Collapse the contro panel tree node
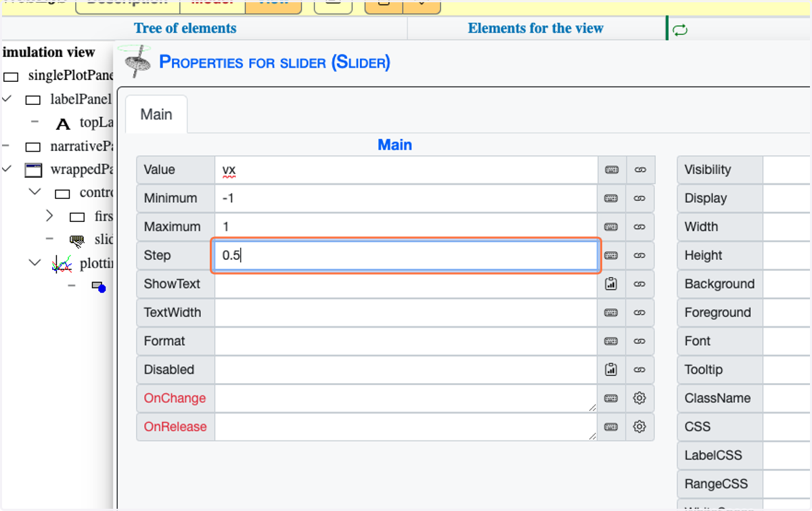Image resolution: width=812 pixels, height=511 pixels. click(x=35, y=192)
